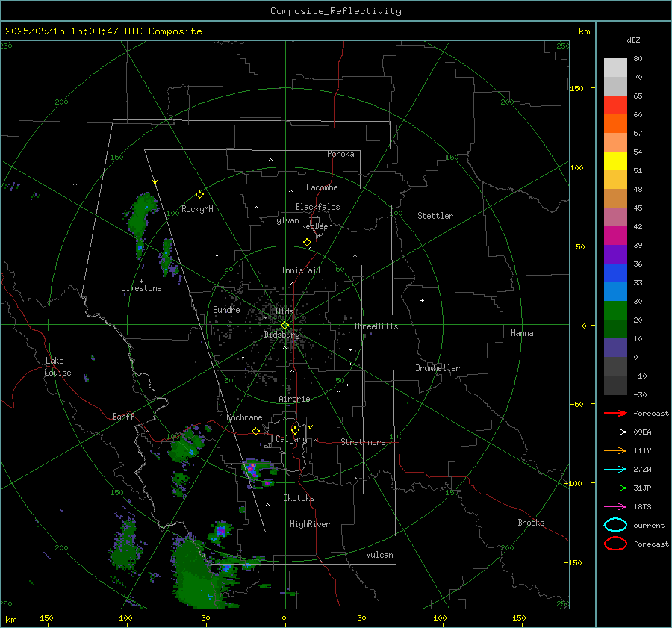
Task: Click the red 'forecast' ellipse icon
Action: pyautogui.click(x=615, y=544)
